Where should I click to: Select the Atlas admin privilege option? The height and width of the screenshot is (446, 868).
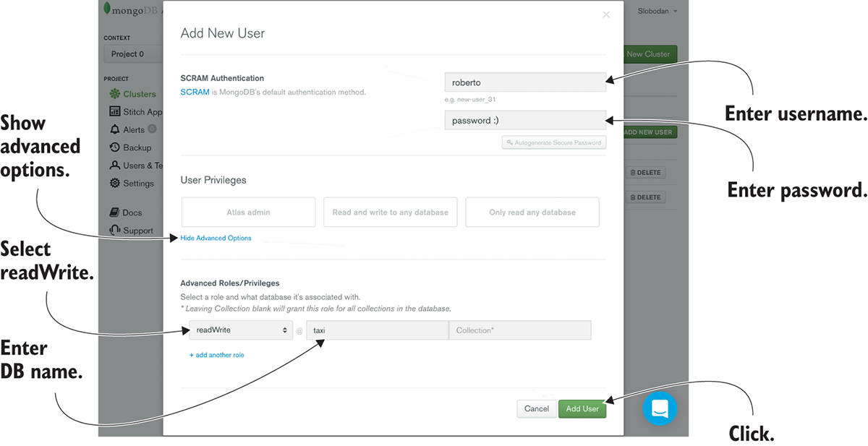tap(248, 213)
